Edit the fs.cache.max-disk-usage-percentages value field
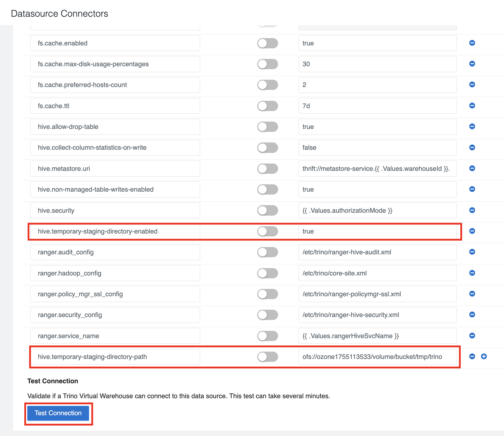 pos(377,64)
